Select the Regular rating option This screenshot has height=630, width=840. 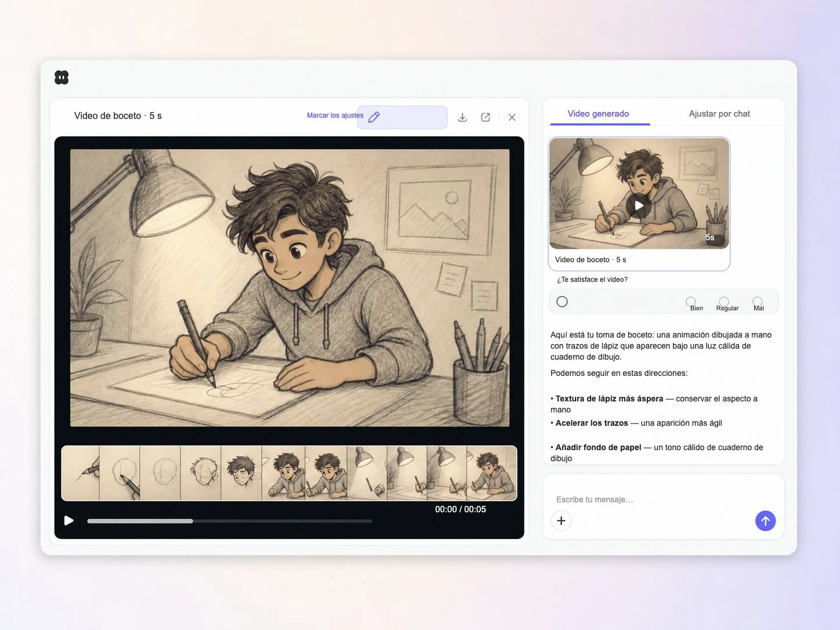click(724, 301)
